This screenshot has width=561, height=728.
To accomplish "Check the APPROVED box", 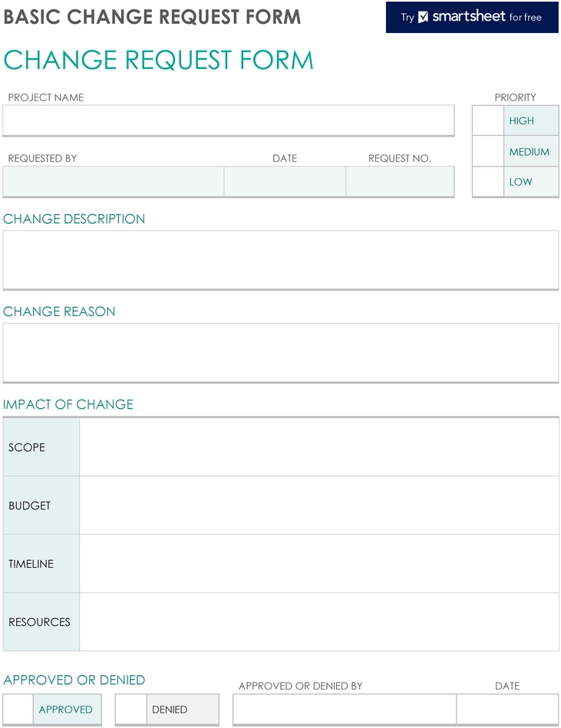I will point(18,709).
